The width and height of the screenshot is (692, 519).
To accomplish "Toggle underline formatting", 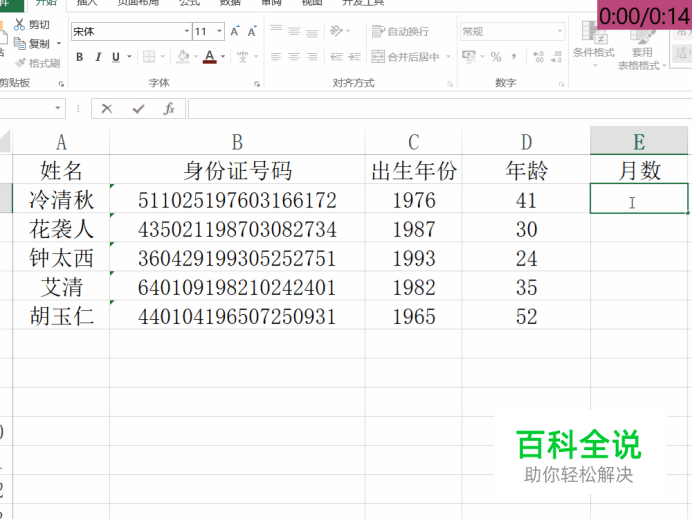I will (116, 57).
